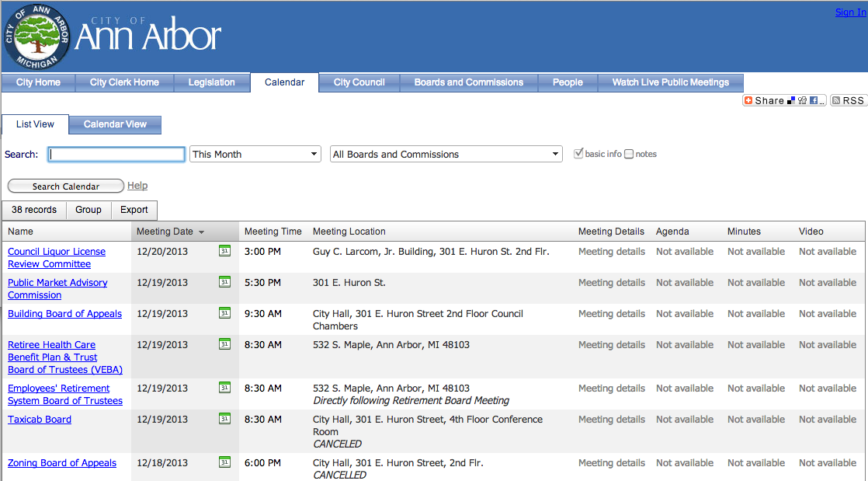
Task: Open the City Council navigation tab
Action: 358,82
